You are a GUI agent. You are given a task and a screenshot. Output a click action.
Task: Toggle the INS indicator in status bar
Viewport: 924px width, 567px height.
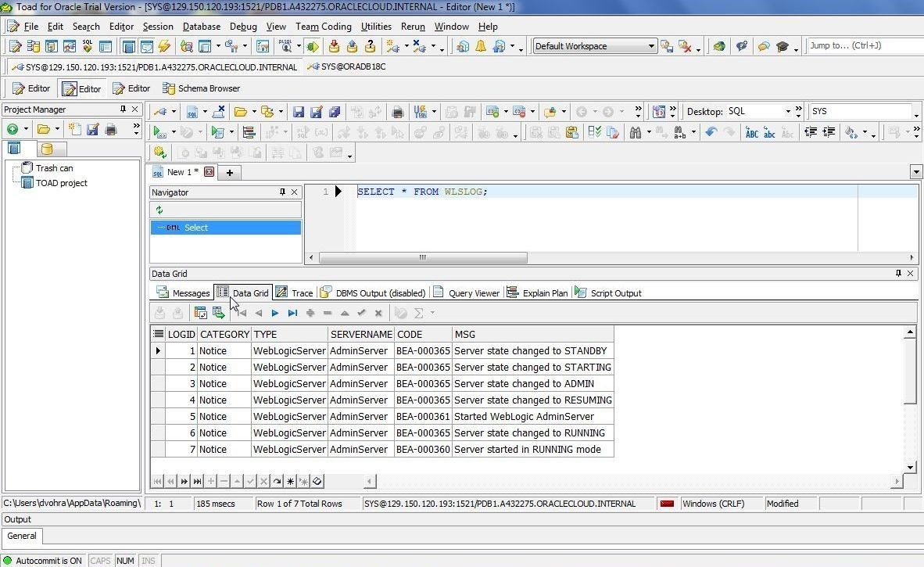click(x=149, y=561)
